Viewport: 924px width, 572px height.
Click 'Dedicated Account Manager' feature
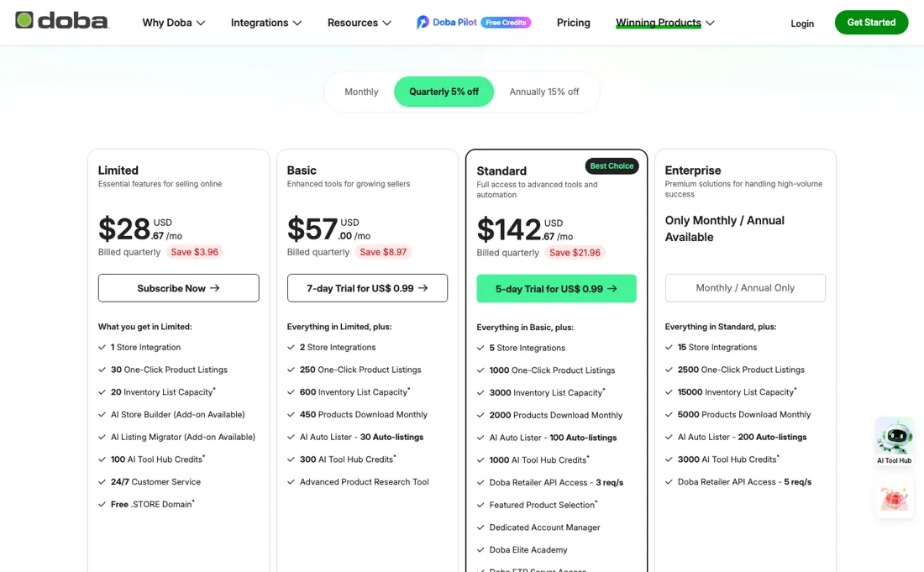[544, 527]
